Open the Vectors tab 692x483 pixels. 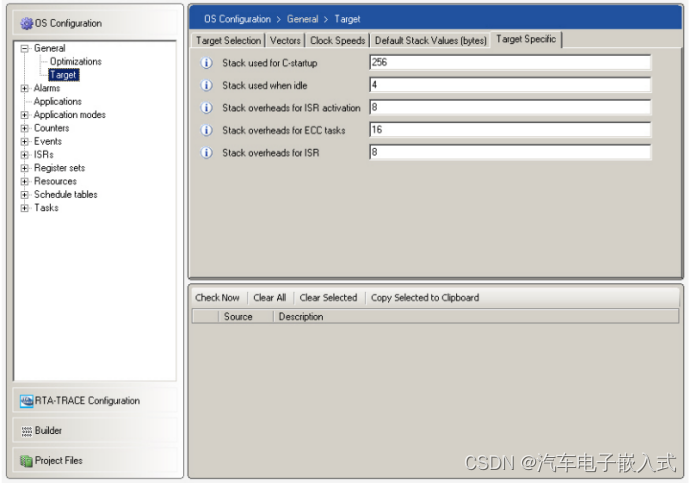click(285, 41)
